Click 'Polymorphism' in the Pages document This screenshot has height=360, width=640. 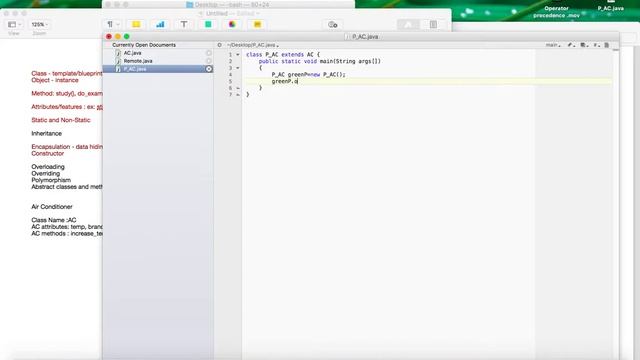click(x=51, y=180)
